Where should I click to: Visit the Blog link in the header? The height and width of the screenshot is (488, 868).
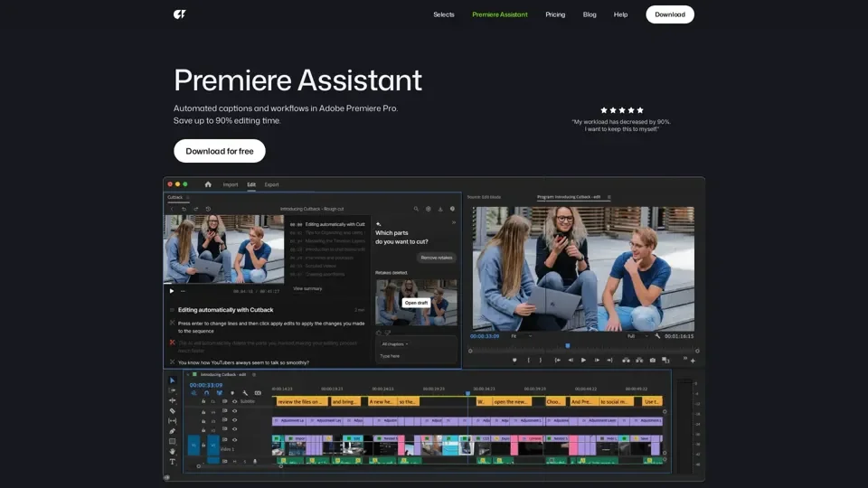pyautogui.click(x=589, y=14)
